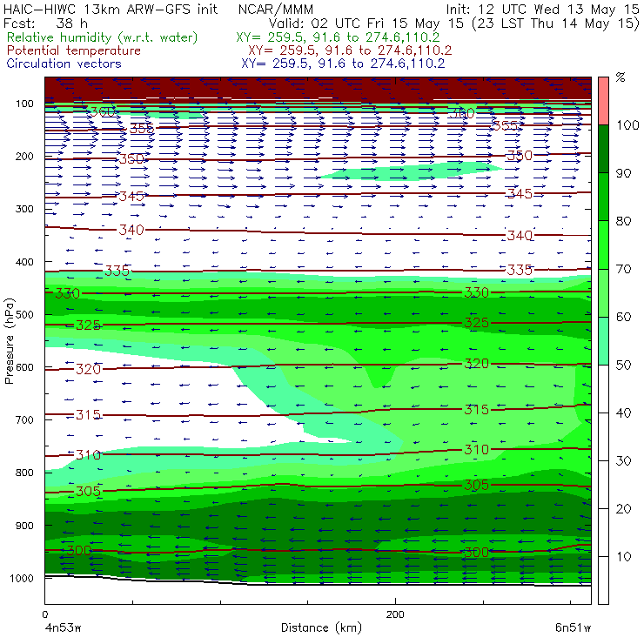644x644 pixels.
Task: Click the 'Distance (km)' horizontal axis title
Action: click(x=321, y=627)
